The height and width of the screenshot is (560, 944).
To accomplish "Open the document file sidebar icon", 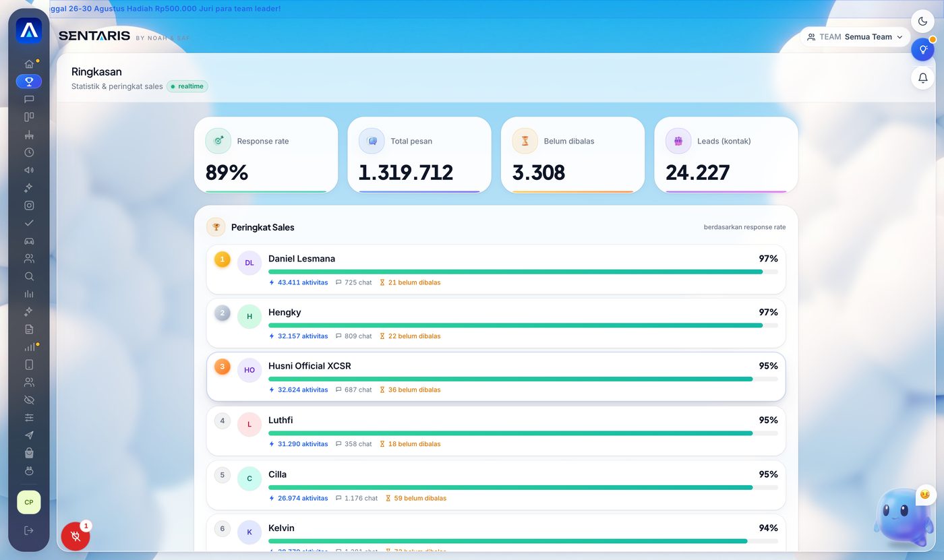I will point(29,329).
